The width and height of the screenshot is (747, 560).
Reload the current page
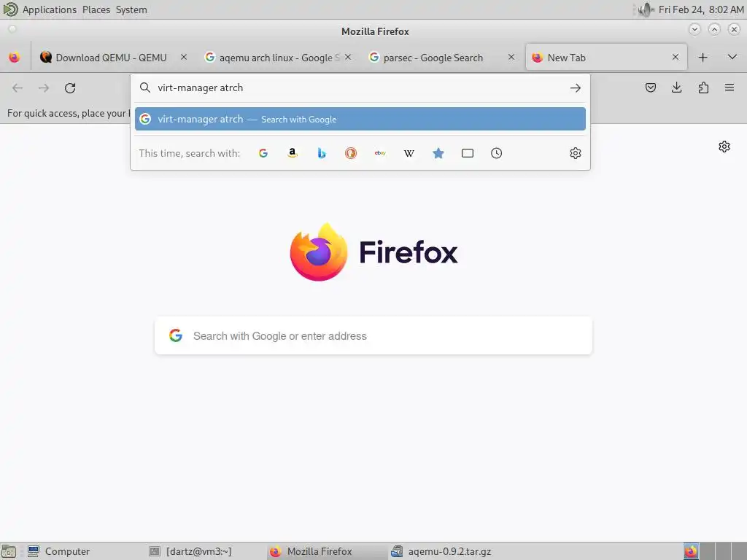point(70,87)
